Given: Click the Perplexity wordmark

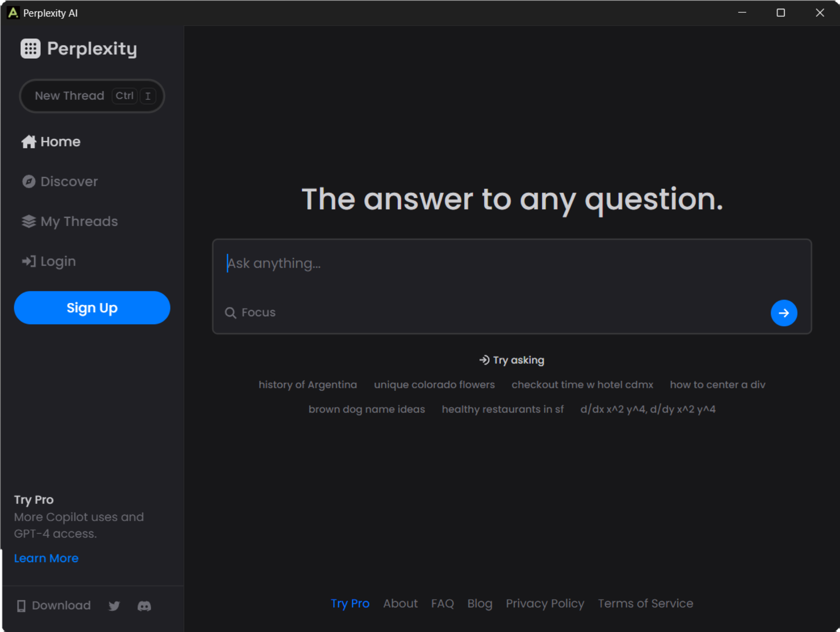Looking at the screenshot, I should coord(92,49).
